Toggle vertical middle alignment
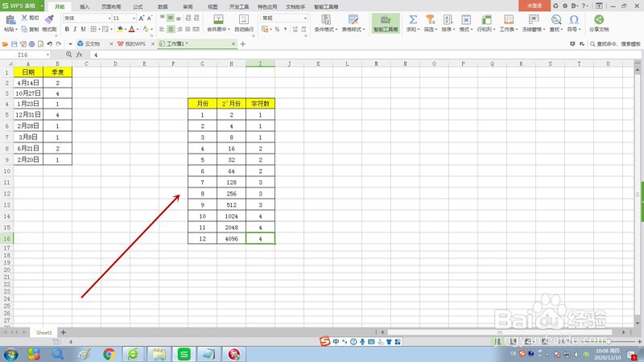 tap(171, 18)
